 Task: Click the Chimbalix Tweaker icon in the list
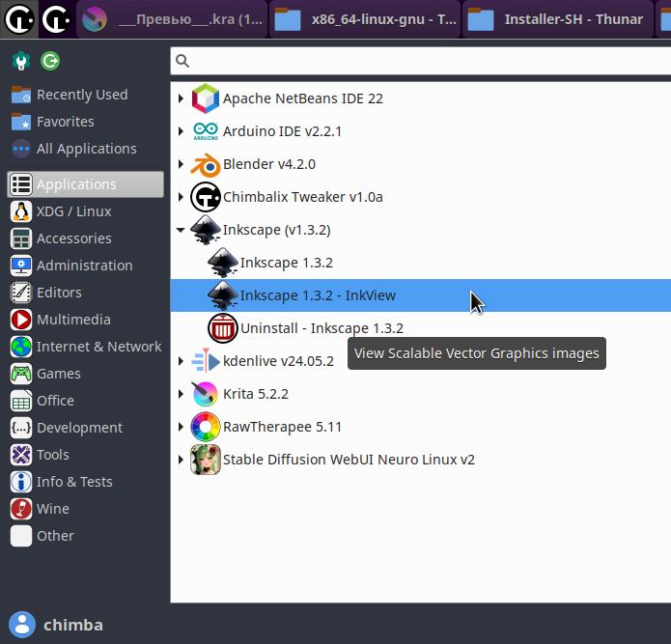(x=206, y=197)
